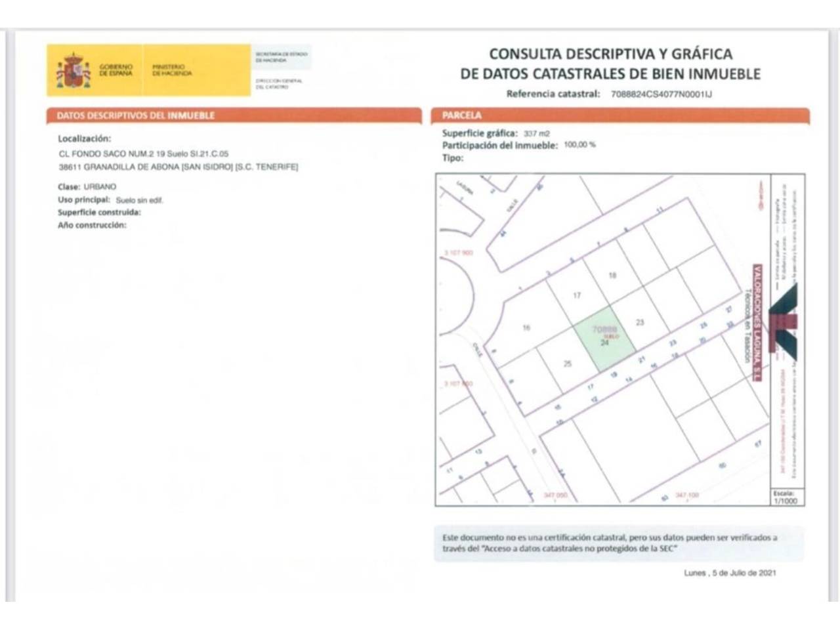Screen dimensions: 840x630
Task: Open the PARCELA section header
Action: click(x=461, y=115)
